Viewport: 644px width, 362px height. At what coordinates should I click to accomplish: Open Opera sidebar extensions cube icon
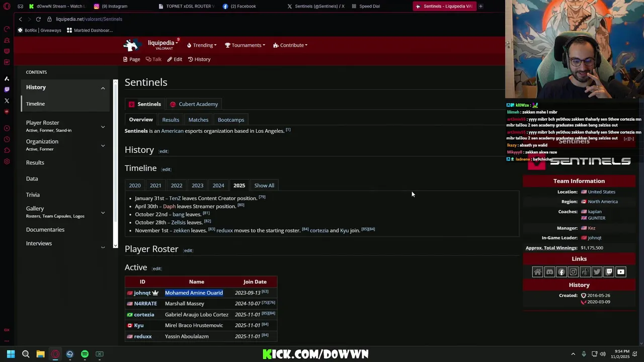pos(7,150)
